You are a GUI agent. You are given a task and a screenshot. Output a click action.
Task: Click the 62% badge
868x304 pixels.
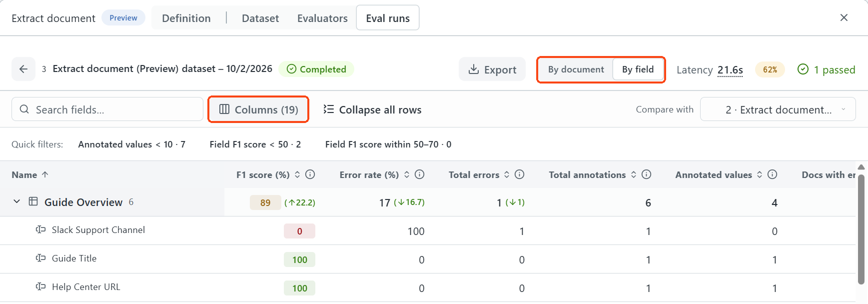point(770,69)
